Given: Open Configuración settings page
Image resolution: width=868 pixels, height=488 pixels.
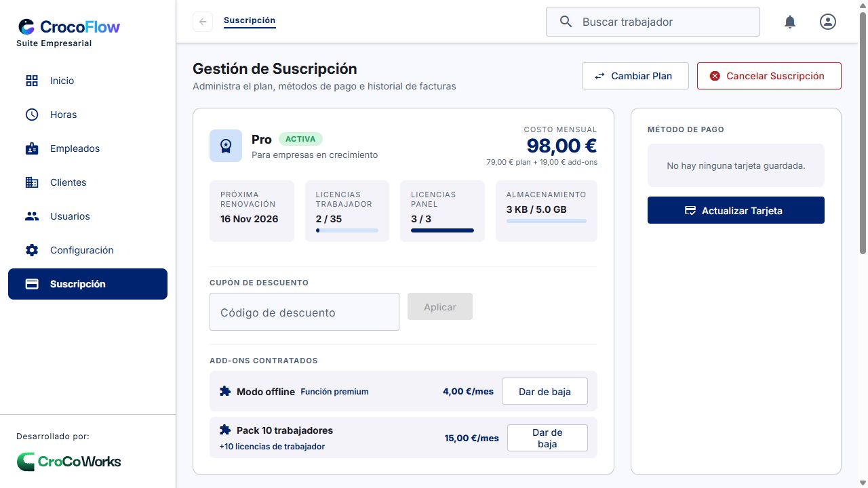Looking at the screenshot, I should pos(87,250).
